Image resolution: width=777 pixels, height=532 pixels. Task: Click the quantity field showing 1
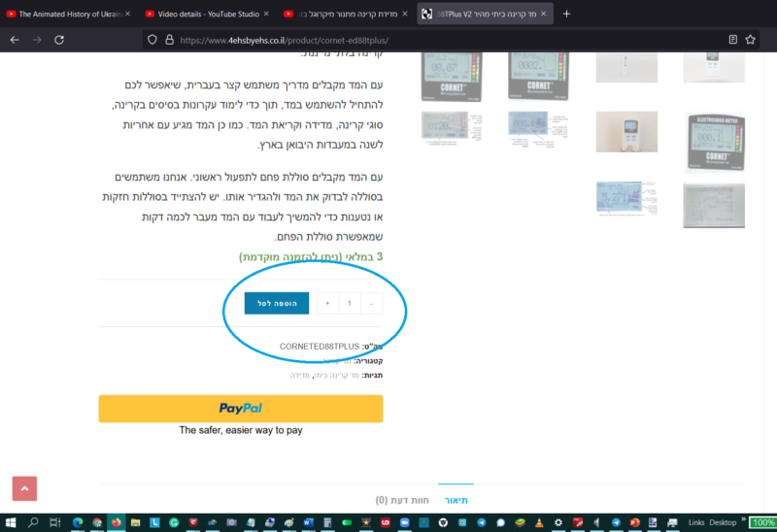(x=350, y=303)
